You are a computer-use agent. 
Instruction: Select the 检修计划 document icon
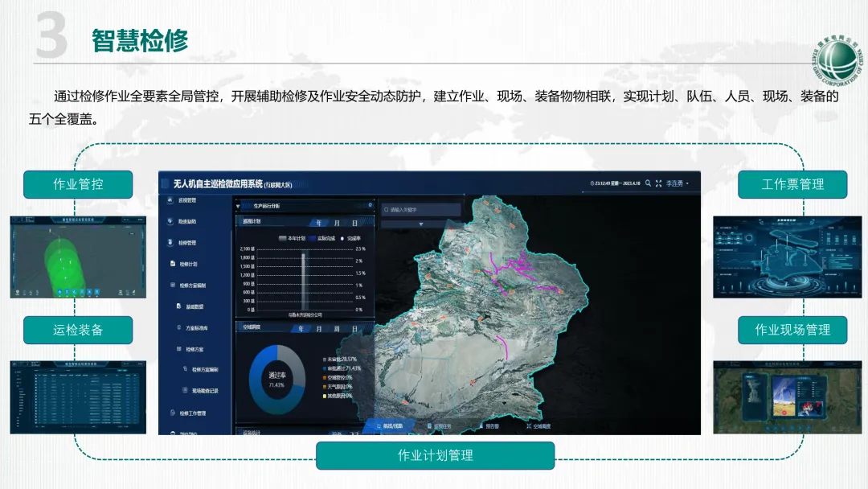(x=174, y=264)
